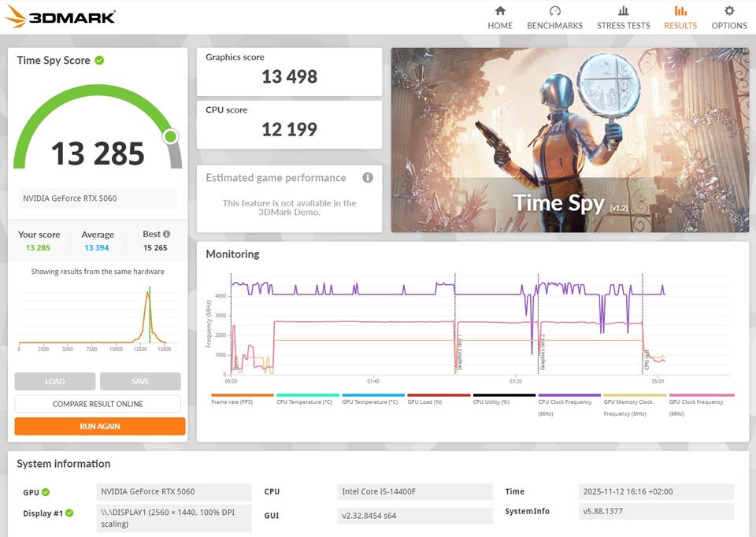Image resolution: width=756 pixels, height=537 pixels.
Task: Click the info icon next to Best
Action: point(166,234)
